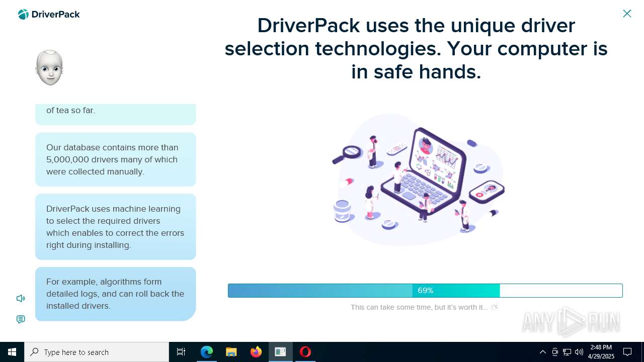
Task: Select message about machine learning drivers
Action: click(115, 227)
